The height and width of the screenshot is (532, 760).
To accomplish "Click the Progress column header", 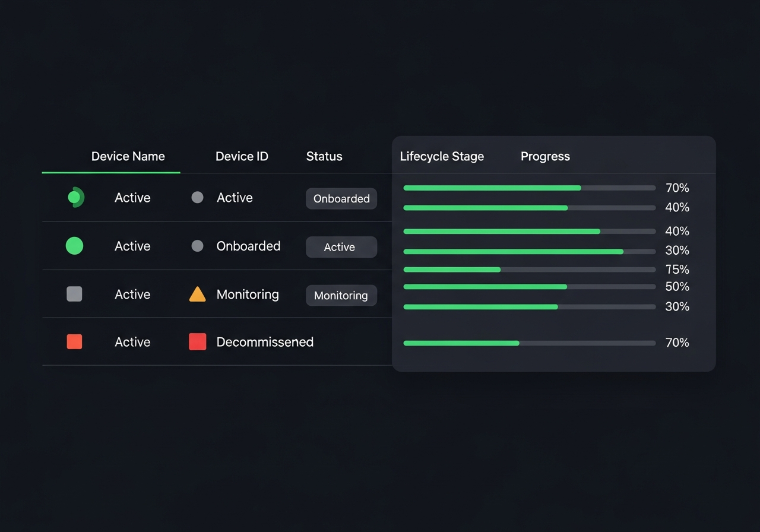I will click(545, 156).
